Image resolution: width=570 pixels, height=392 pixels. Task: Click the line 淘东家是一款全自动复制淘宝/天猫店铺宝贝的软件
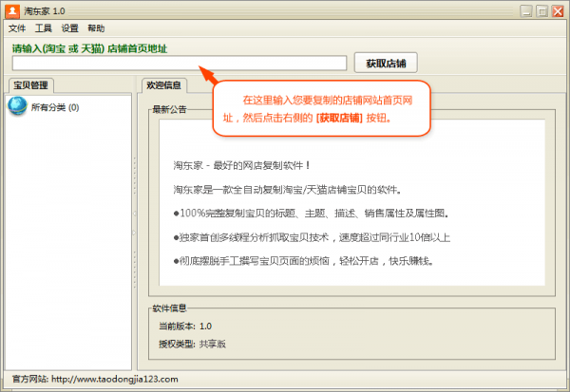click(287, 190)
